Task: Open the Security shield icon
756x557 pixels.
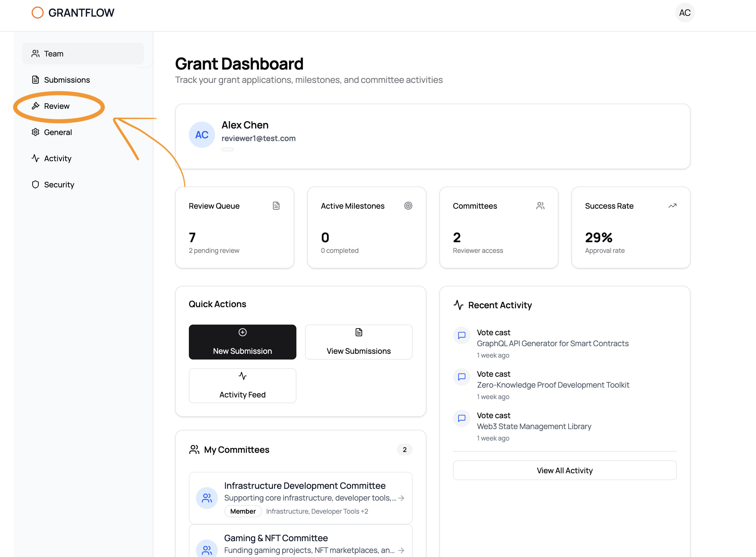Action: tap(36, 184)
